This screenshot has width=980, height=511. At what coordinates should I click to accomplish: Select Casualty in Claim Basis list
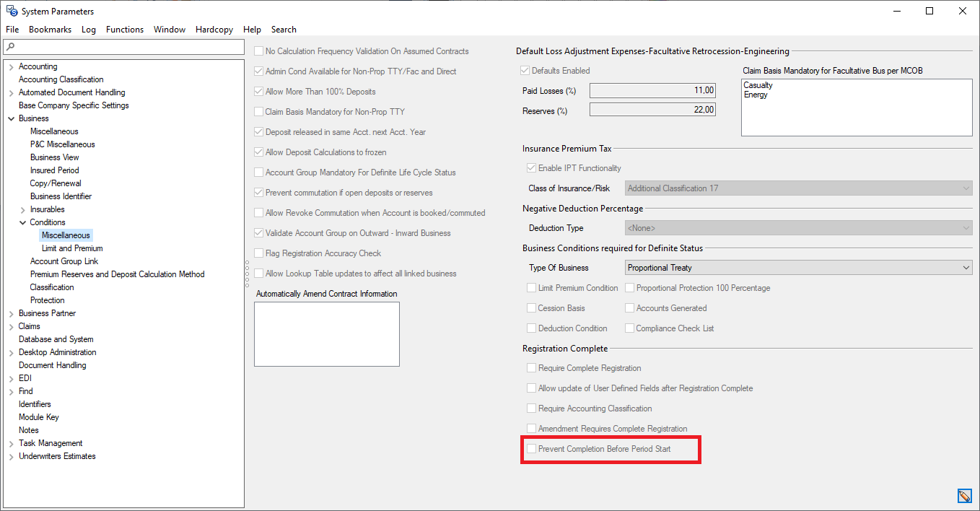pos(758,85)
